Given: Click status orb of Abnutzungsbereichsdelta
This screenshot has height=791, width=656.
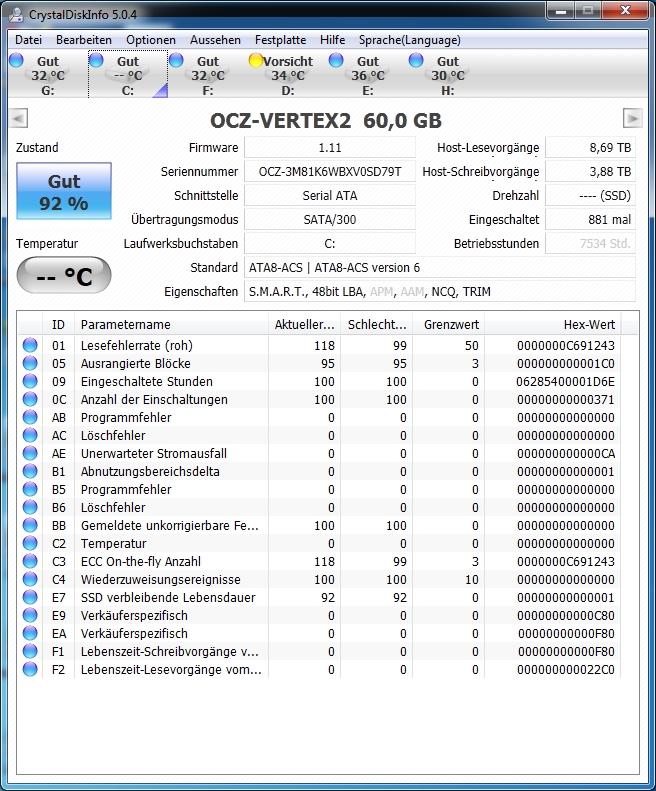Looking at the screenshot, I should point(30,471).
